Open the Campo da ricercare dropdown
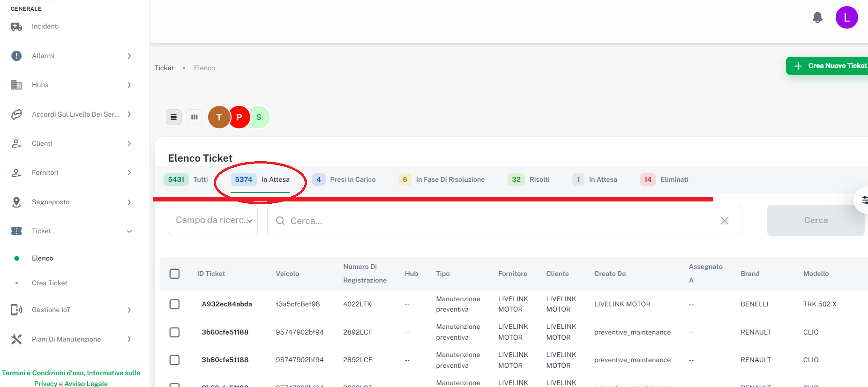Viewport: 868px width, 387px height. (x=213, y=220)
